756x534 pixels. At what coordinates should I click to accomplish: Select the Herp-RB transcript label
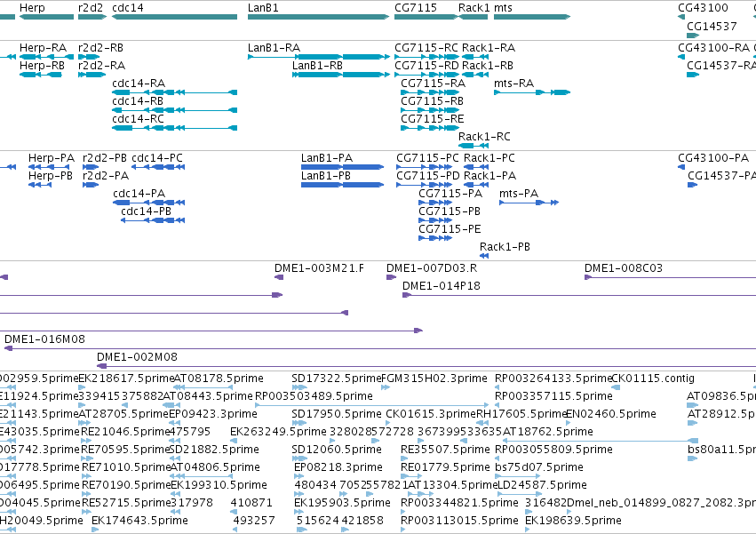[x=42, y=65]
